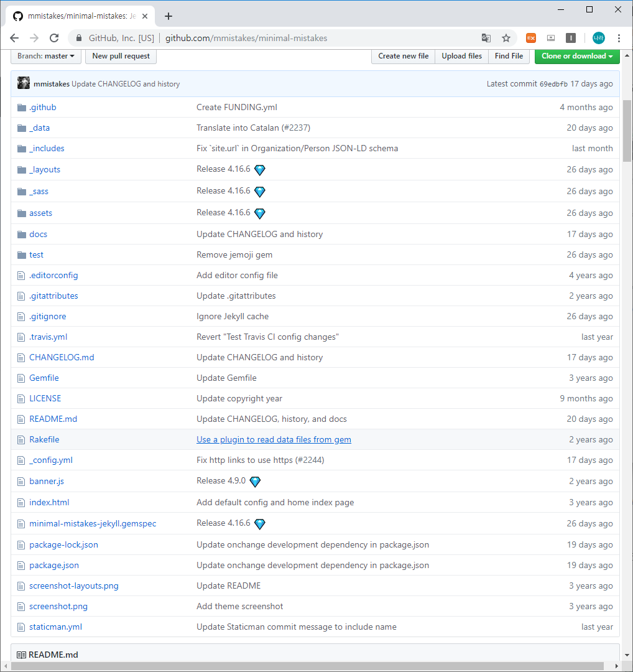
Task: Click mmistakes avatar in commit bar
Action: (x=24, y=83)
